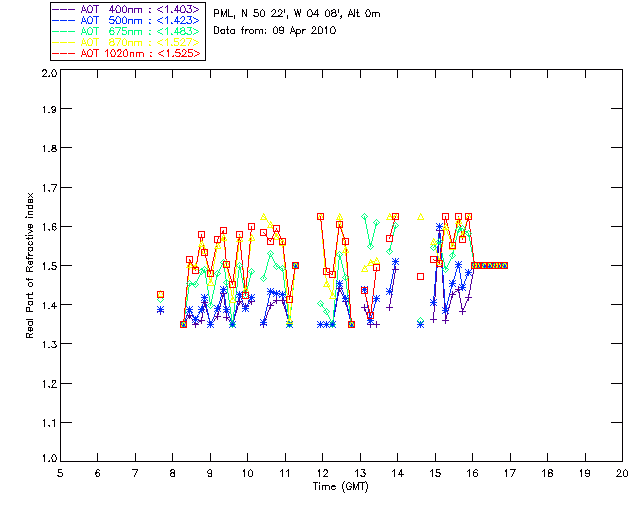This screenshot has width=640, height=512.
Task: Click the x-axis tick label 19
Action: 585,473
